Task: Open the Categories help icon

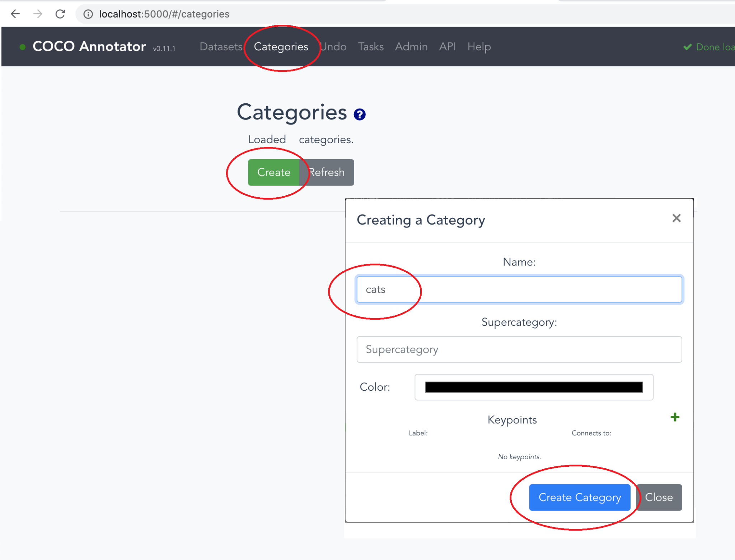Action: click(360, 115)
